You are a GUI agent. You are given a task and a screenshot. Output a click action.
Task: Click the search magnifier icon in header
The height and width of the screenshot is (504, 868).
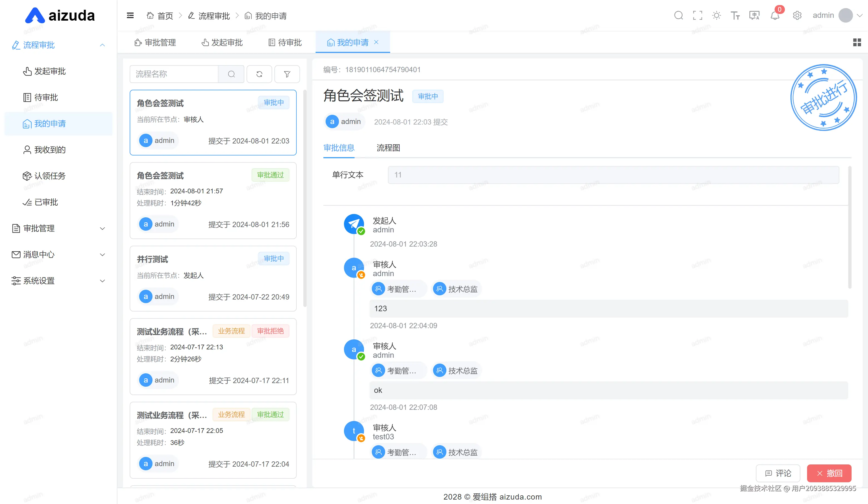pyautogui.click(x=678, y=16)
